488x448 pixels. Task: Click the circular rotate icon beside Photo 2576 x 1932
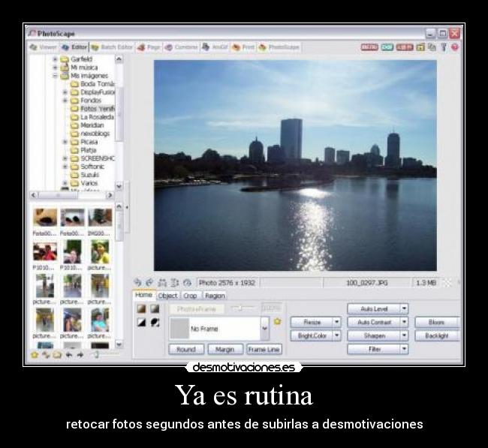click(187, 282)
